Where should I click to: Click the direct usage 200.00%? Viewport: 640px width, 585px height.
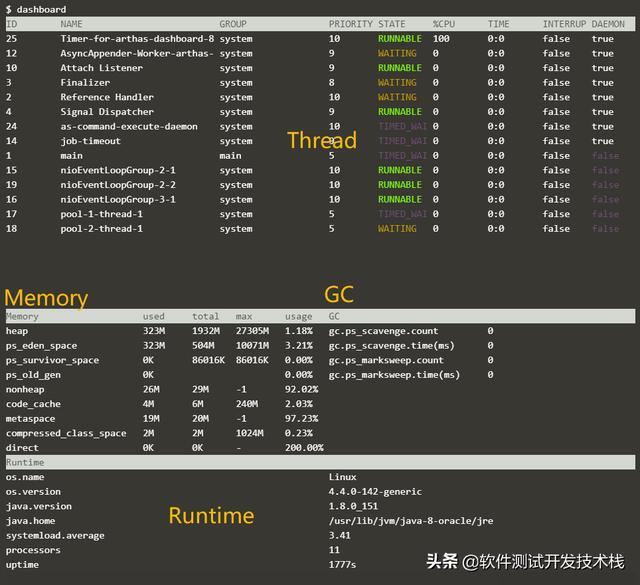click(304, 448)
